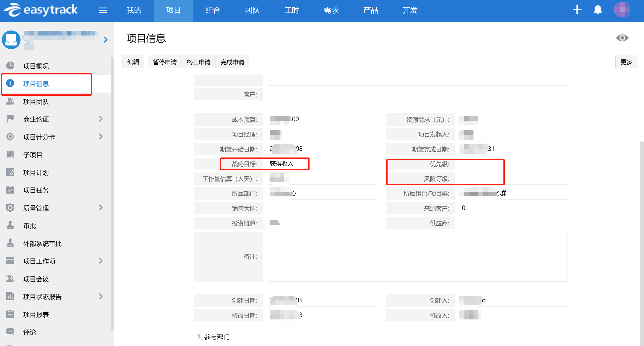
Task: Open 项目团队 sidebar icon
Action: pos(10,101)
